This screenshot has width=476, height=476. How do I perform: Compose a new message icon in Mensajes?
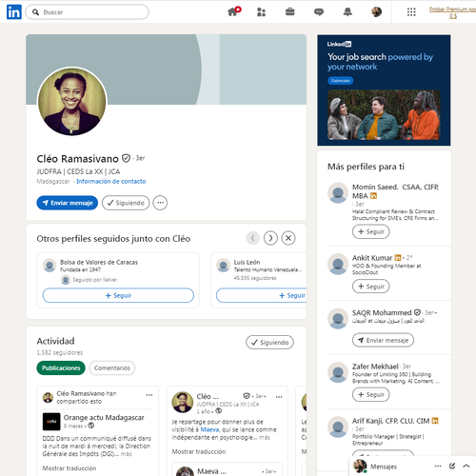(452, 466)
